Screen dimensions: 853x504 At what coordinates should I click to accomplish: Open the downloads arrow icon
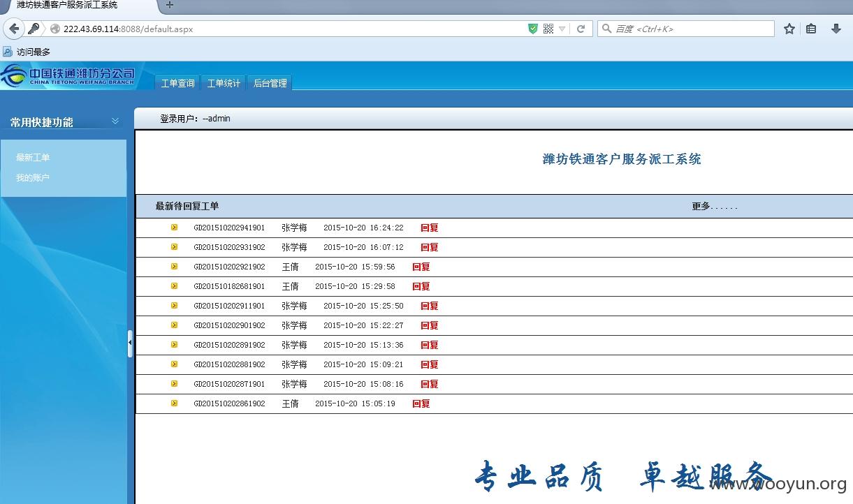(836, 29)
